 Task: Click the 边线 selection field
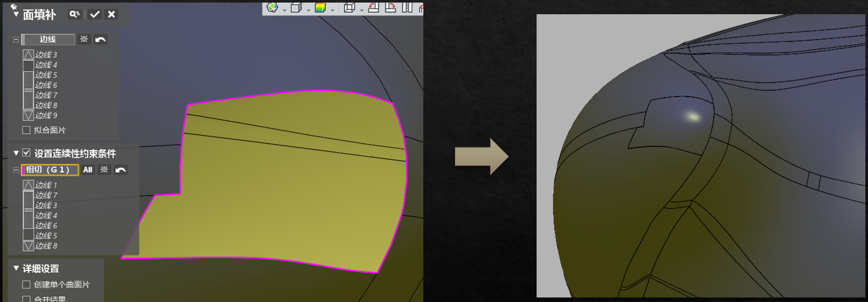(48, 39)
